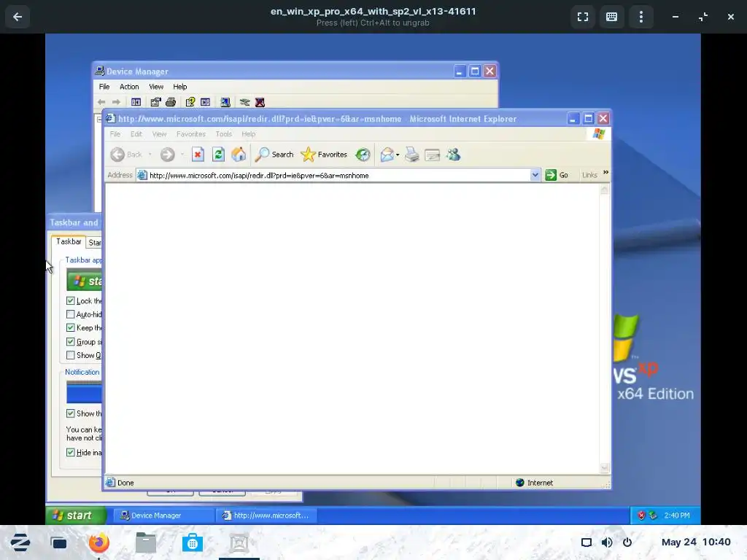
Task: Open the Back button history dropdown arrow
Action: click(x=150, y=155)
